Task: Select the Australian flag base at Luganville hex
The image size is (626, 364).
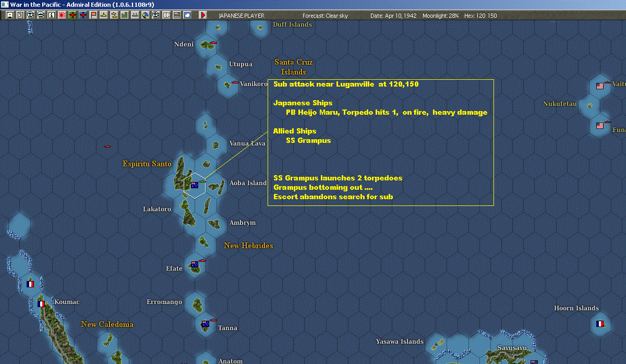Action: point(195,185)
